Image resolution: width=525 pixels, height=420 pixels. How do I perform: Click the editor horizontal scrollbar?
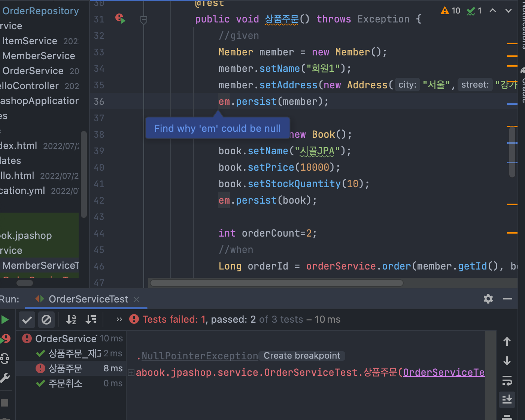276,283
